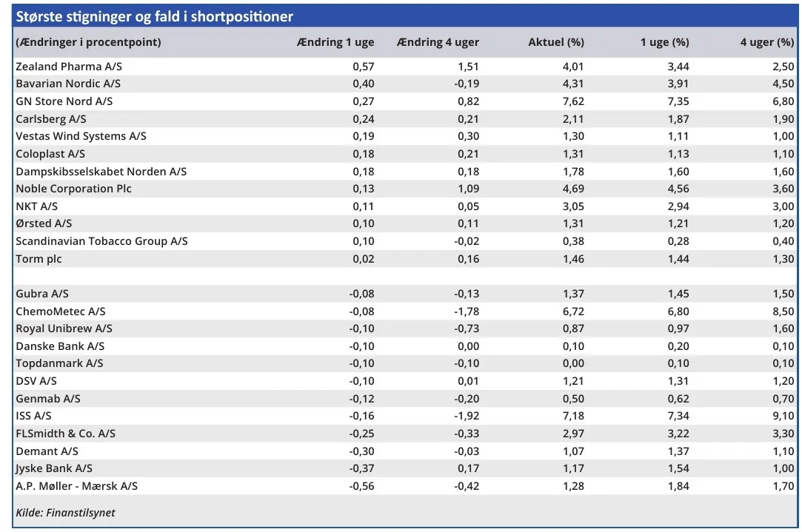Select the Noble Corporation Plc company name

(73, 189)
